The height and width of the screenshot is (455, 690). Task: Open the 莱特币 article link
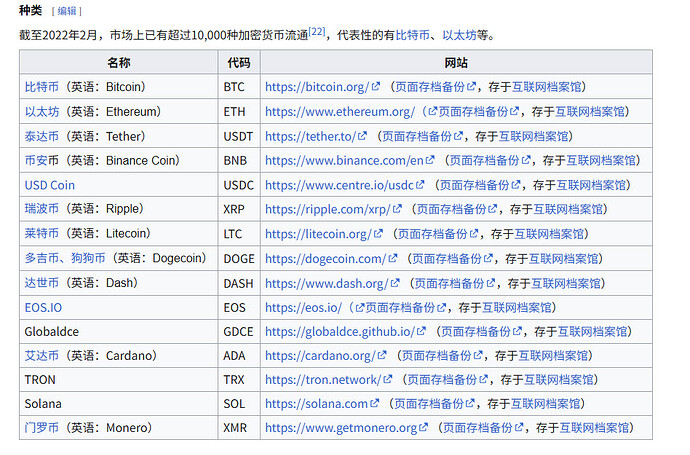42,233
